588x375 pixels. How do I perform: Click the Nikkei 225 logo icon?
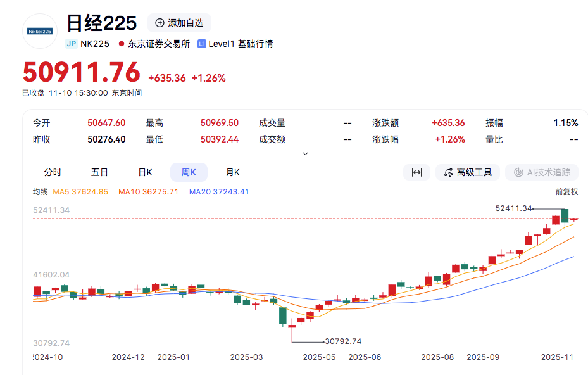pyautogui.click(x=40, y=31)
